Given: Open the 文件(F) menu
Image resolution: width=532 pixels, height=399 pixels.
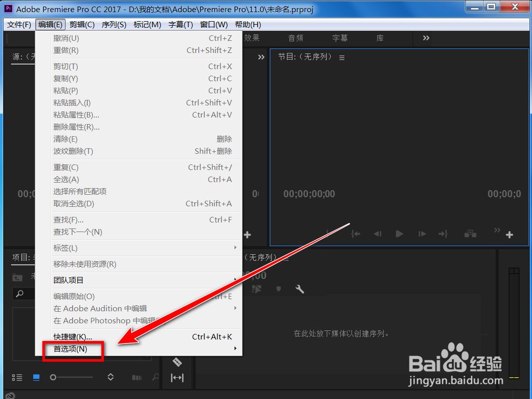Looking at the screenshot, I should (x=19, y=25).
